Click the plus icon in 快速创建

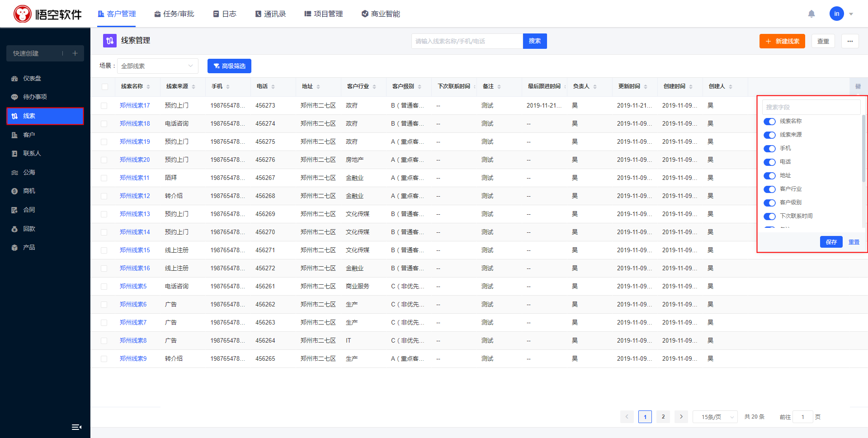(x=75, y=53)
